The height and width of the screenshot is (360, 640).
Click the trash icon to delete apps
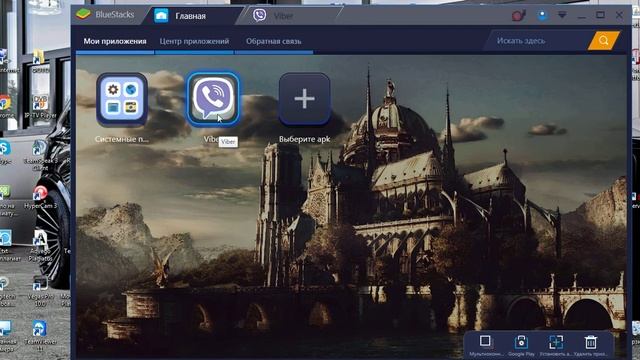(590, 342)
